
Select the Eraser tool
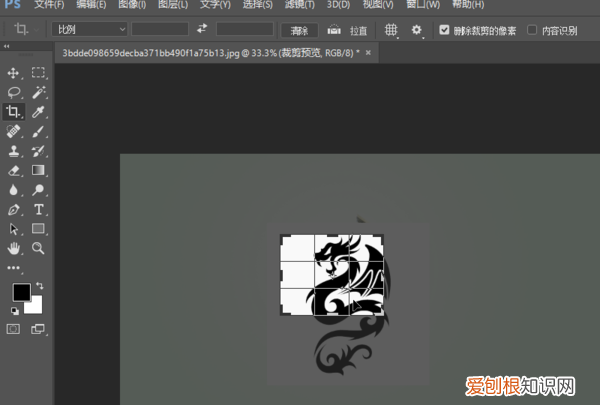tap(14, 170)
